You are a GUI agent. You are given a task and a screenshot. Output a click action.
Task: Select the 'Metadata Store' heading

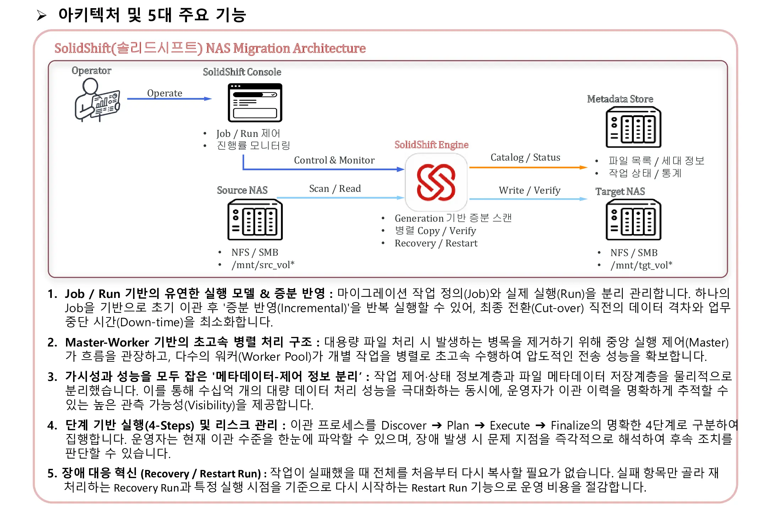tap(620, 99)
